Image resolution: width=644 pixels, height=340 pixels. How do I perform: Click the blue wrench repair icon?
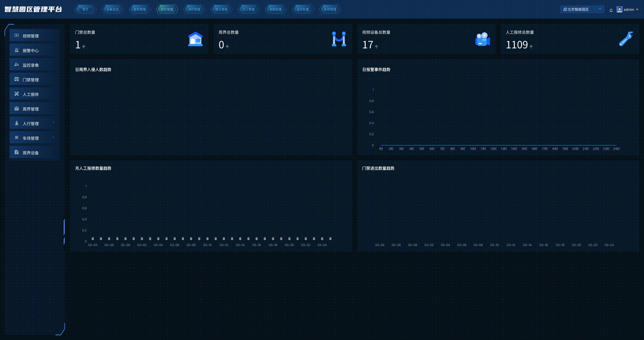(x=626, y=39)
